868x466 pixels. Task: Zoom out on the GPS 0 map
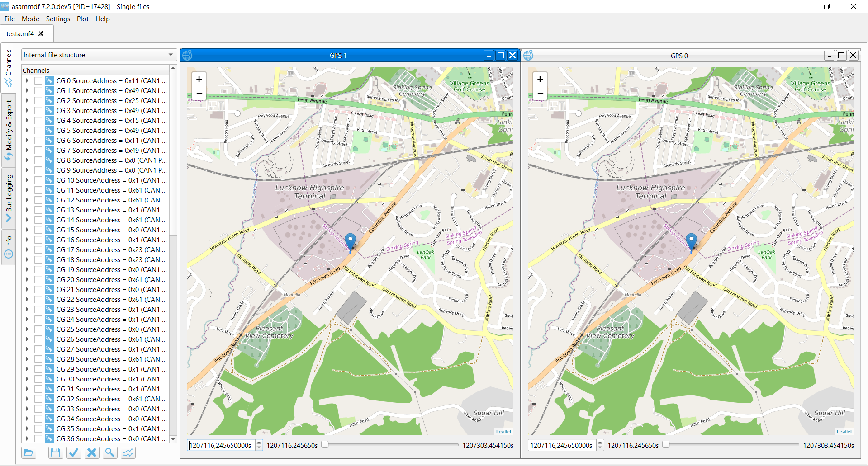tap(540, 93)
